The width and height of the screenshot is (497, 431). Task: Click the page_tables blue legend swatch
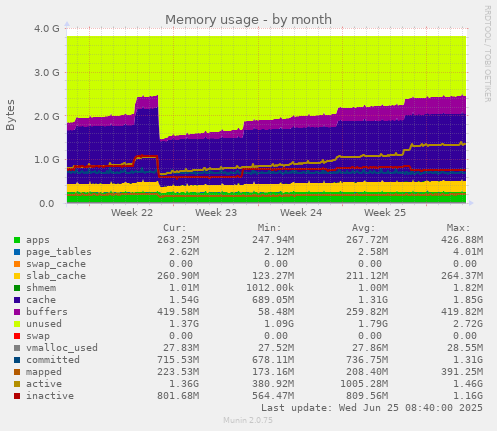coord(17,252)
